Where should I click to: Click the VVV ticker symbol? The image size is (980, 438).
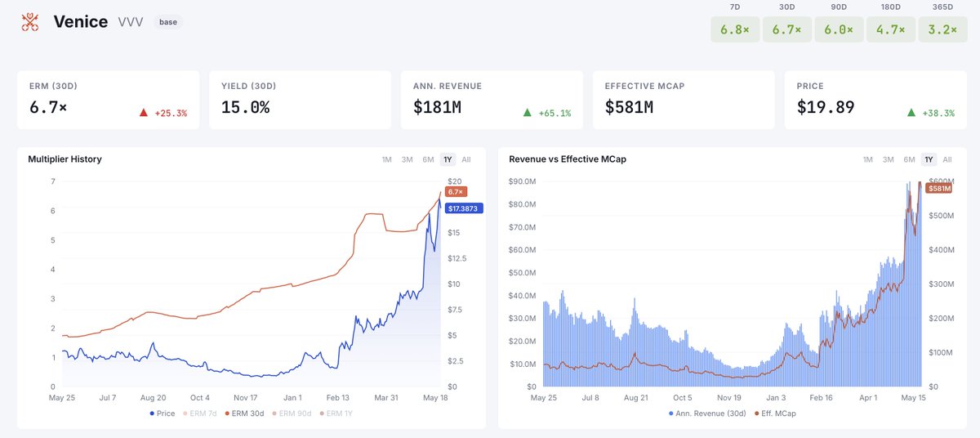click(131, 22)
